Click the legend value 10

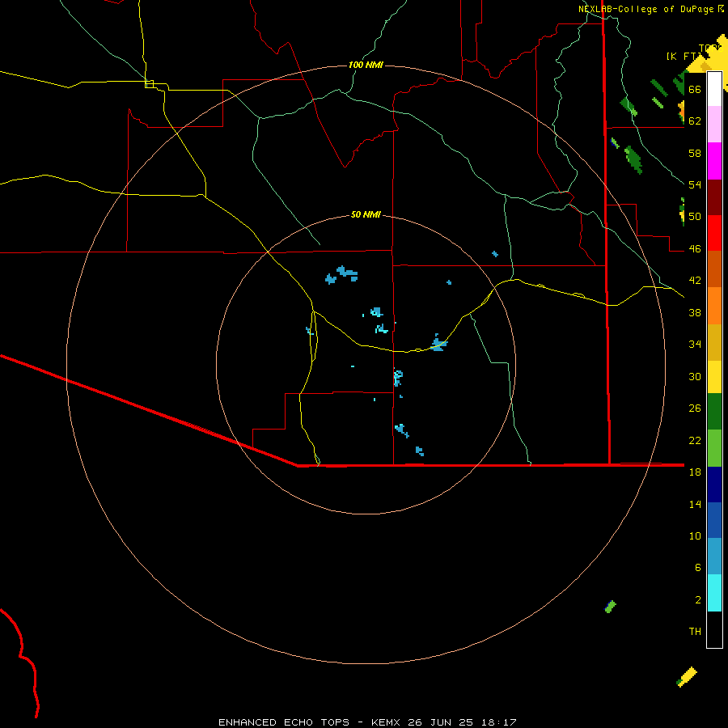(x=695, y=535)
